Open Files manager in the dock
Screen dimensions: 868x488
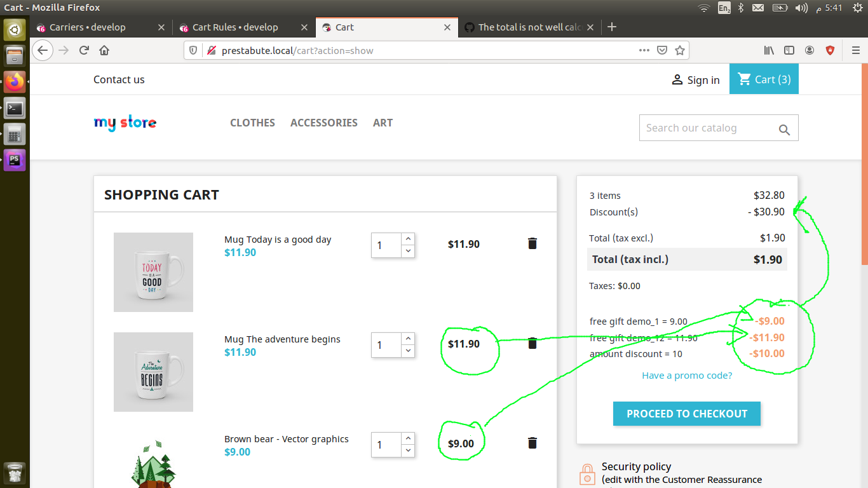tap(15, 55)
